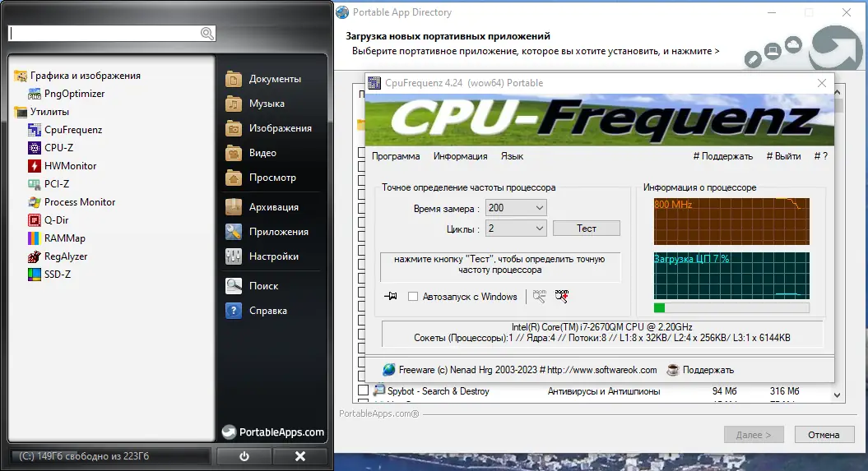Check the Spybot - Search & Destroy checkbox

(363, 390)
